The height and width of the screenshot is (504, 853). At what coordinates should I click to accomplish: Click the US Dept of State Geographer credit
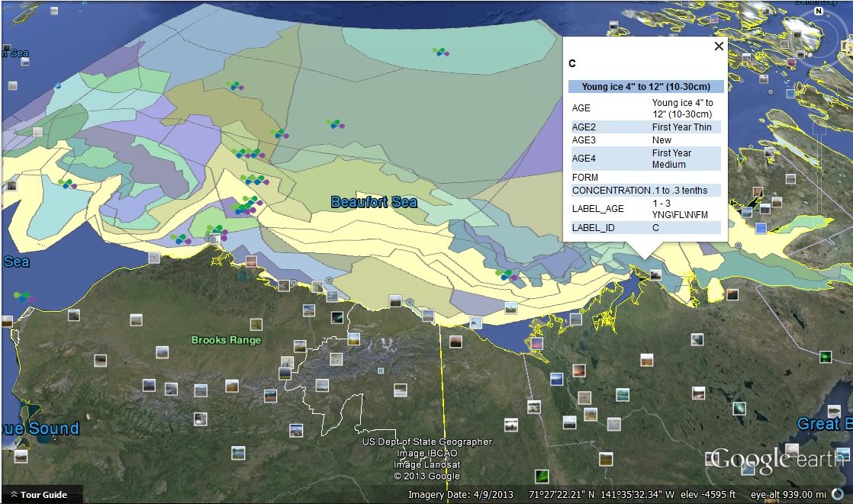pos(427,441)
